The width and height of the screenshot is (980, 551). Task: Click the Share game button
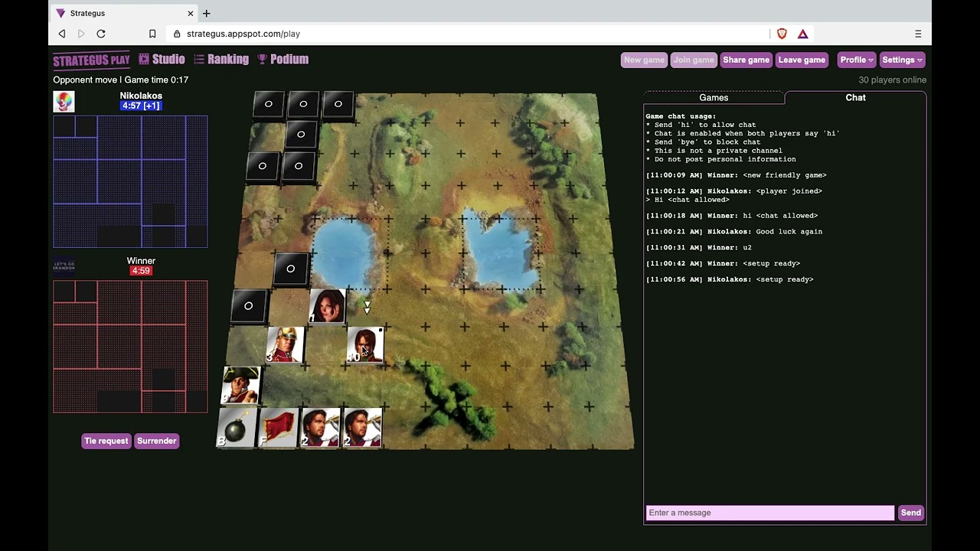click(x=746, y=60)
